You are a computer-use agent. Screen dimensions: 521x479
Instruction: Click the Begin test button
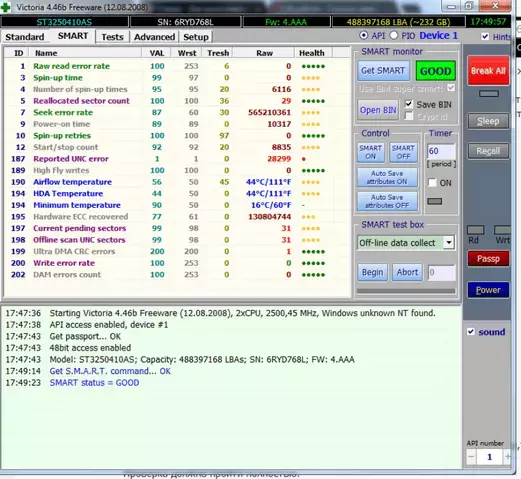372,272
